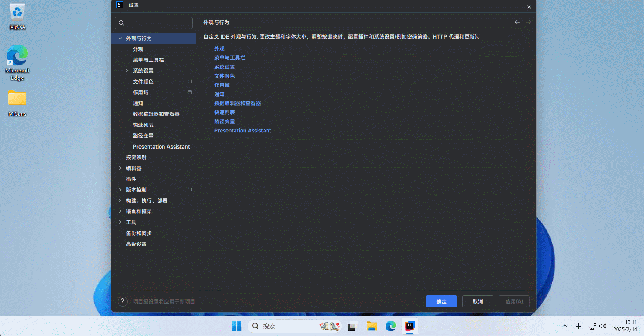Image resolution: width=644 pixels, height=336 pixels.
Task: Open File Explorer from the taskbar
Action: (x=371, y=326)
